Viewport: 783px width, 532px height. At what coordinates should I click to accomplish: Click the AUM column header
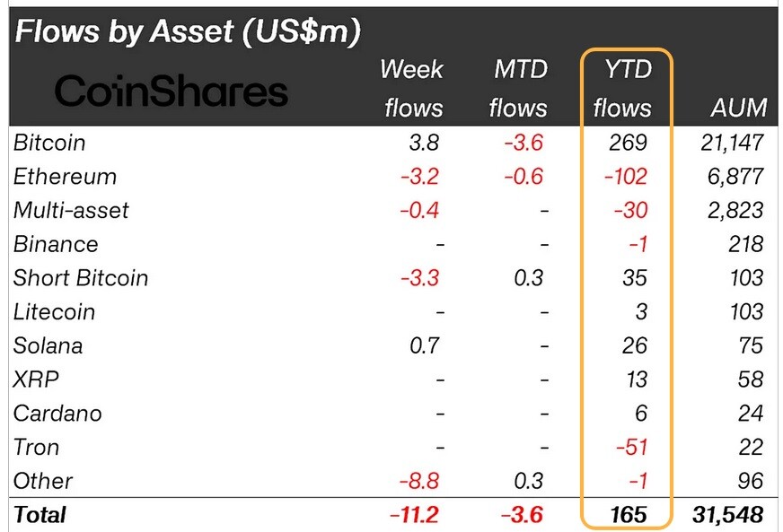pyautogui.click(x=739, y=108)
